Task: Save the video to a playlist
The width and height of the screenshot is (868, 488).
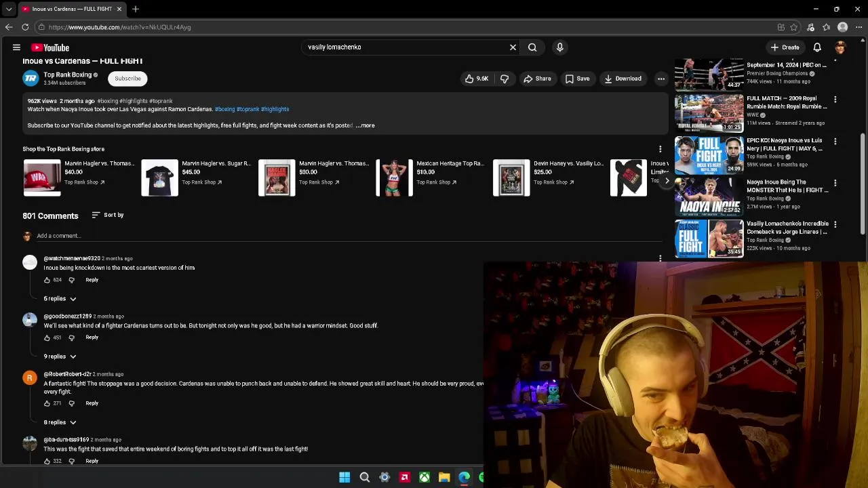Action: point(577,79)
